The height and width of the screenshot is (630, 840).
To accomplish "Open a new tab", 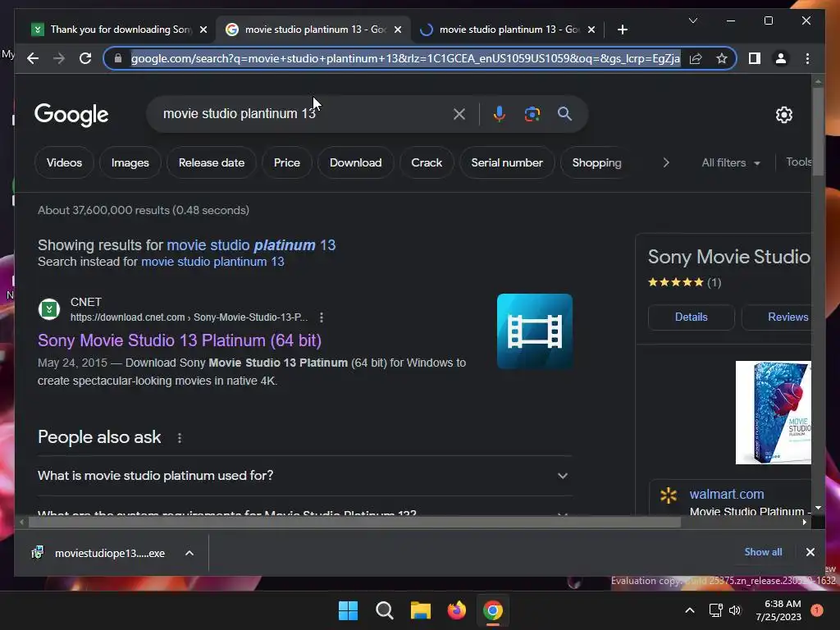I will (x=622, y=30).
